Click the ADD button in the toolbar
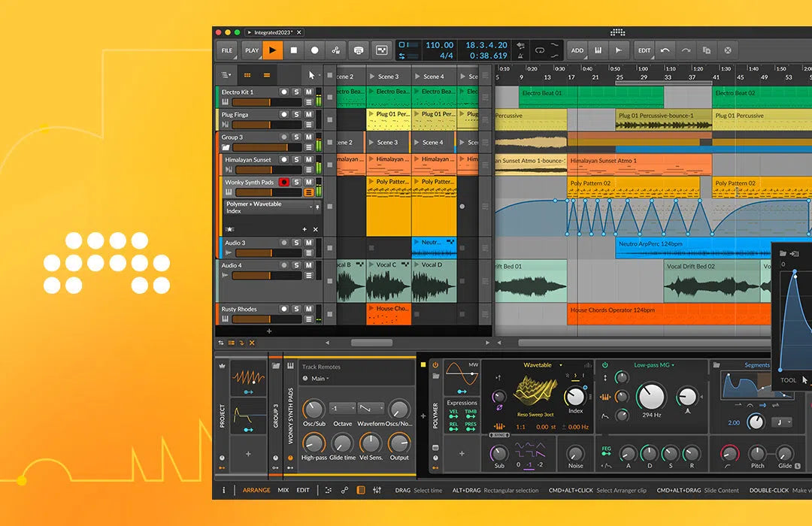 click(x=577, y=50)
